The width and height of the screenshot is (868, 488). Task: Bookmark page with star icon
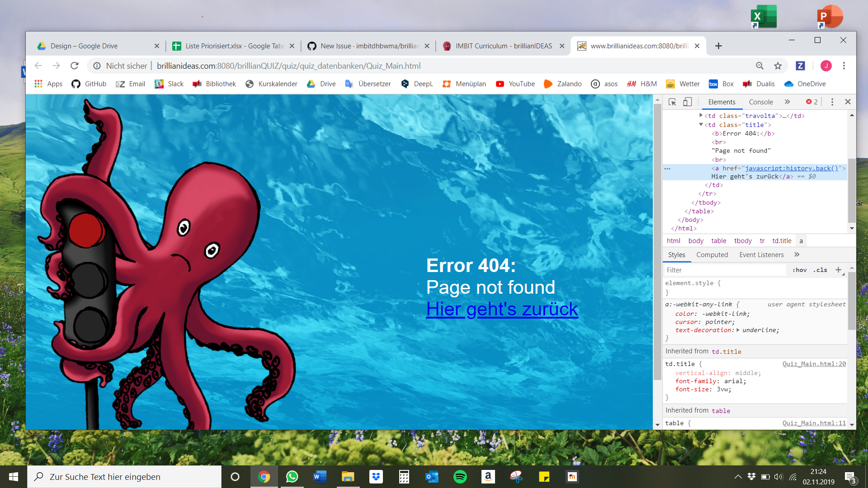[x=778, y=66]
